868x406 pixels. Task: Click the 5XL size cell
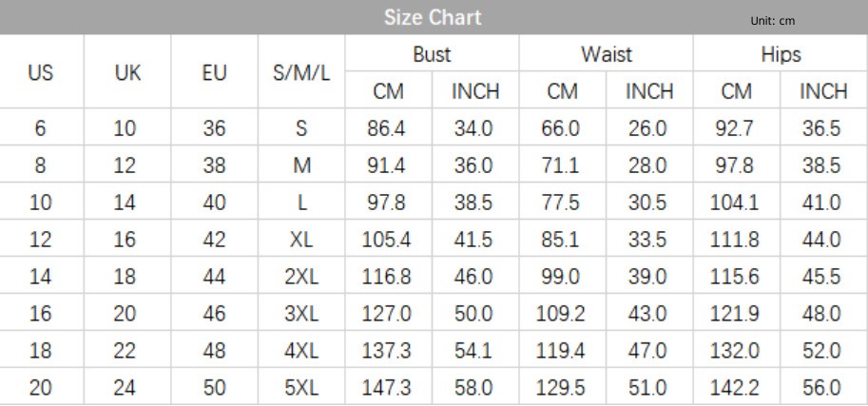coord(301,388)
